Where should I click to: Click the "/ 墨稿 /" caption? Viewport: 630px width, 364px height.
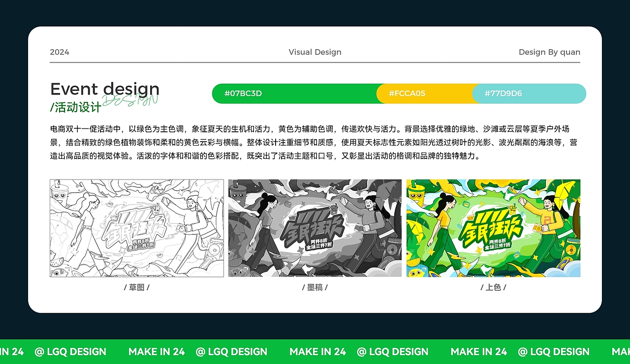coord(315,287)
